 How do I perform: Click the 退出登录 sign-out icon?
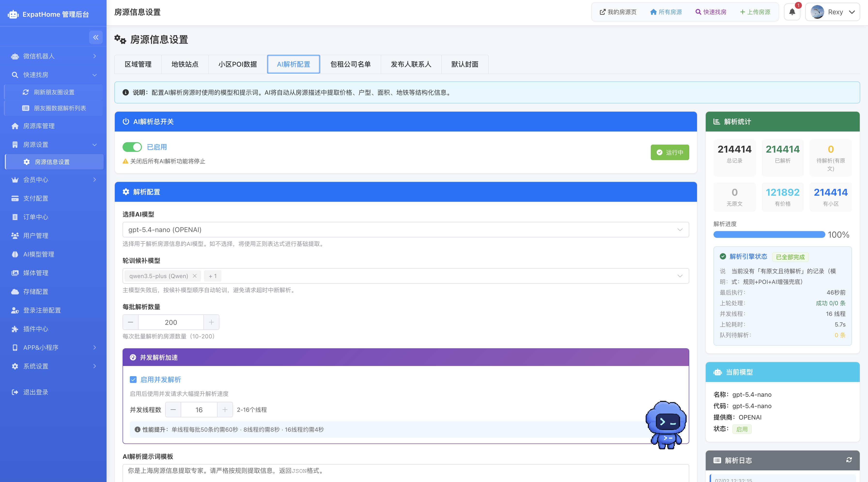pyautogui.click(x=15, y=392)
